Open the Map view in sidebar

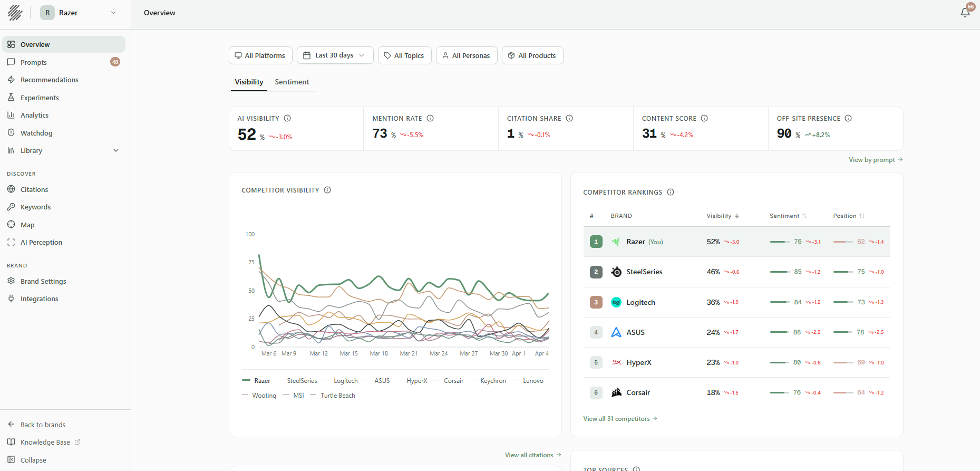click(27, 225)
